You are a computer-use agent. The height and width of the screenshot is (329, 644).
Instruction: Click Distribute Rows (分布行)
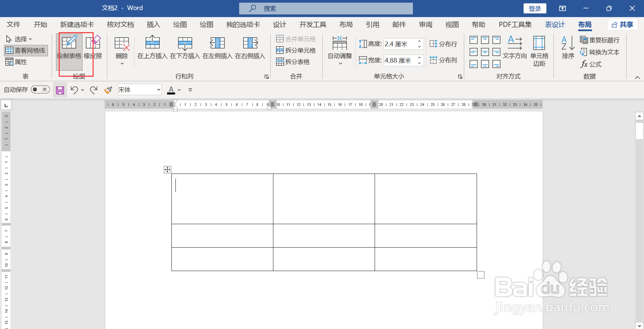[x=443, y=44]
